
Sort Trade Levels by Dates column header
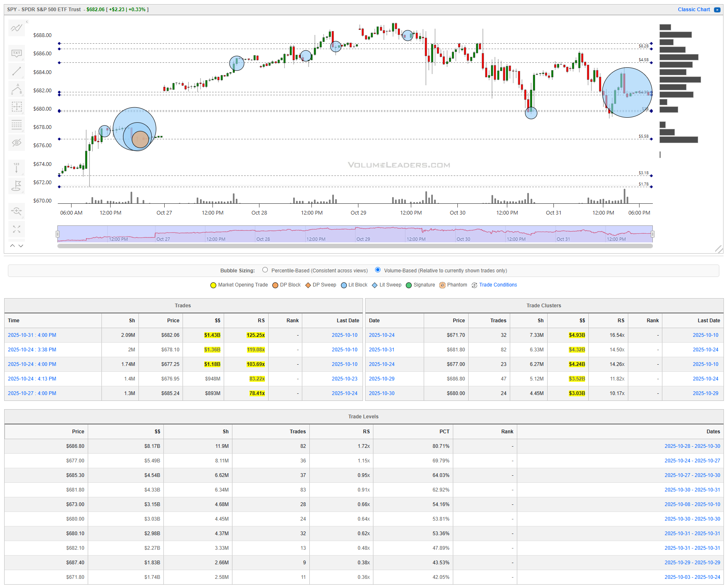point(620,432)
